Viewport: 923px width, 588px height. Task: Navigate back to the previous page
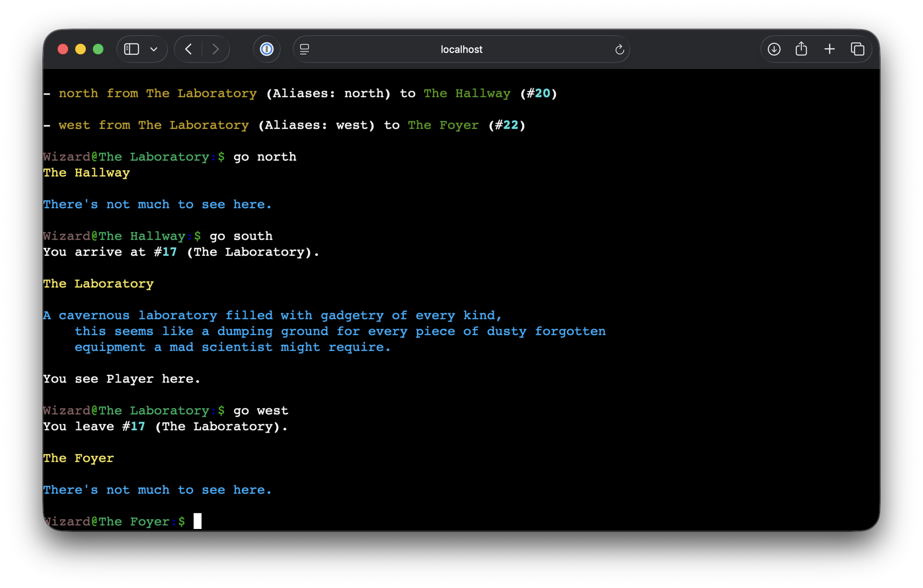(x=188, y=49)
